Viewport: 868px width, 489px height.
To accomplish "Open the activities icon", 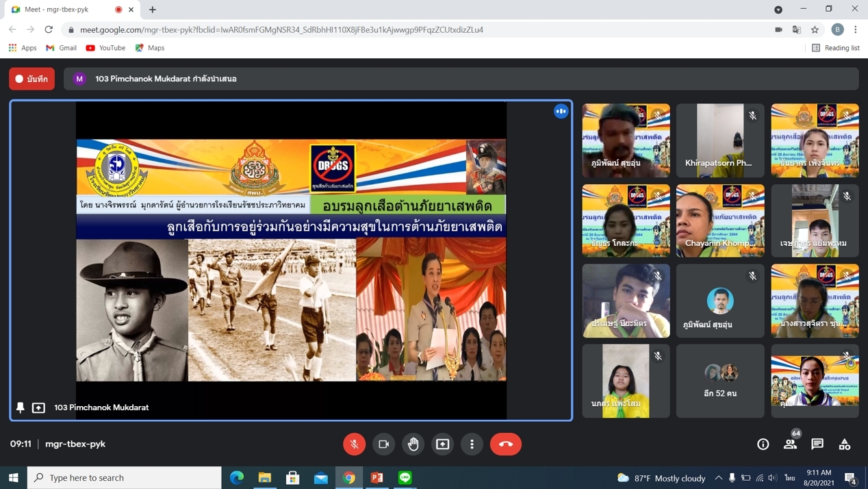I will click(x=844, y=444).
